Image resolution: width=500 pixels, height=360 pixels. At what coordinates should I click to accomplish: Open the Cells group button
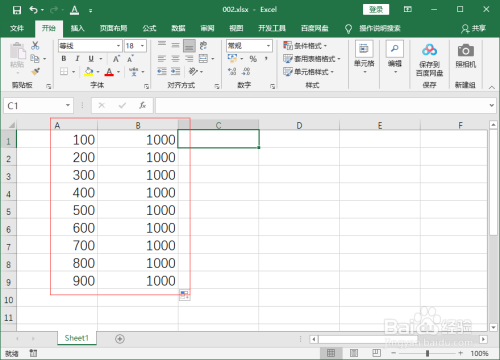(x=364, y=57)
